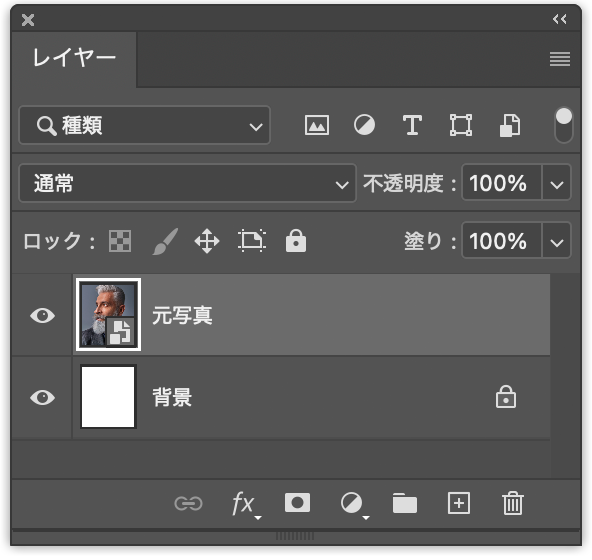
Task: Open the 通常 blend mode dropdown
Action: (x=187, y=183)
